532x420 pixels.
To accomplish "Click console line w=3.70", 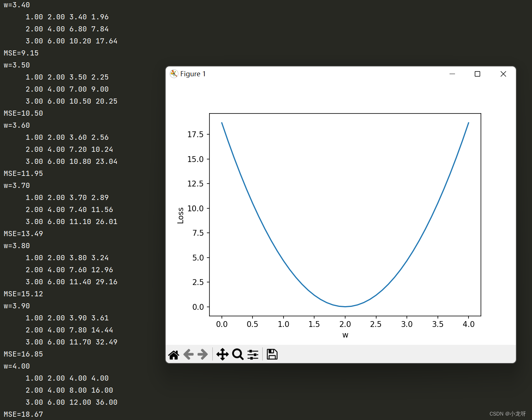I will click(17, 186).
